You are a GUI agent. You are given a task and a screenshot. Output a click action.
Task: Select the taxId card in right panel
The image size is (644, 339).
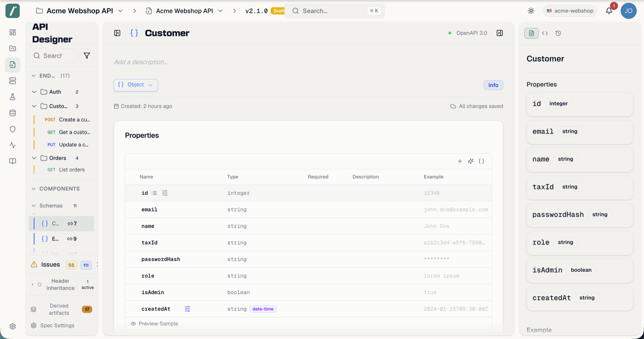pyautogui.click(x=580, y=187)
